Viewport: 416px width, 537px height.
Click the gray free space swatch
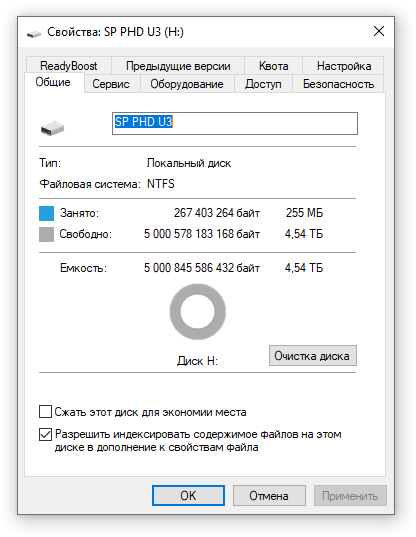(46, 235)
